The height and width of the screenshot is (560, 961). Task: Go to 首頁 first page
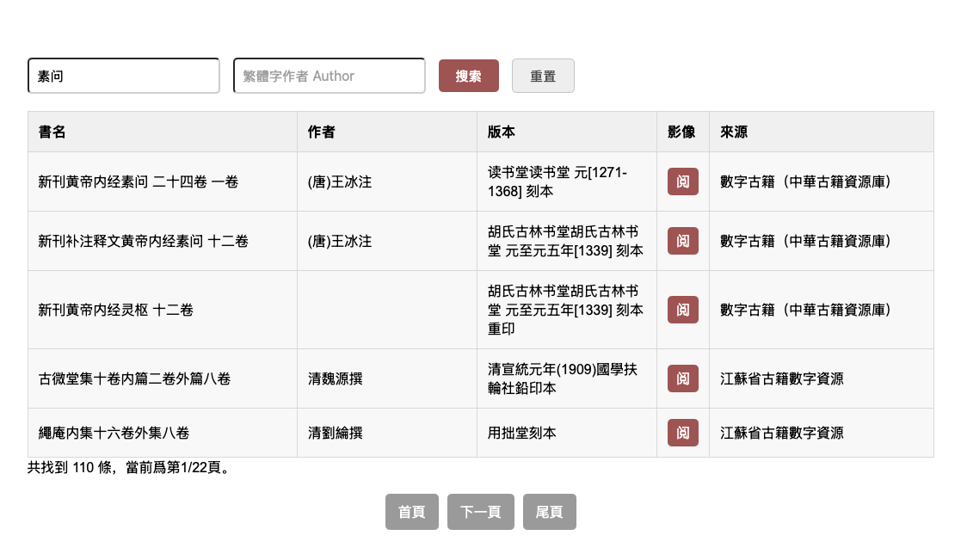pyautogui.click(x=411, y=511)
